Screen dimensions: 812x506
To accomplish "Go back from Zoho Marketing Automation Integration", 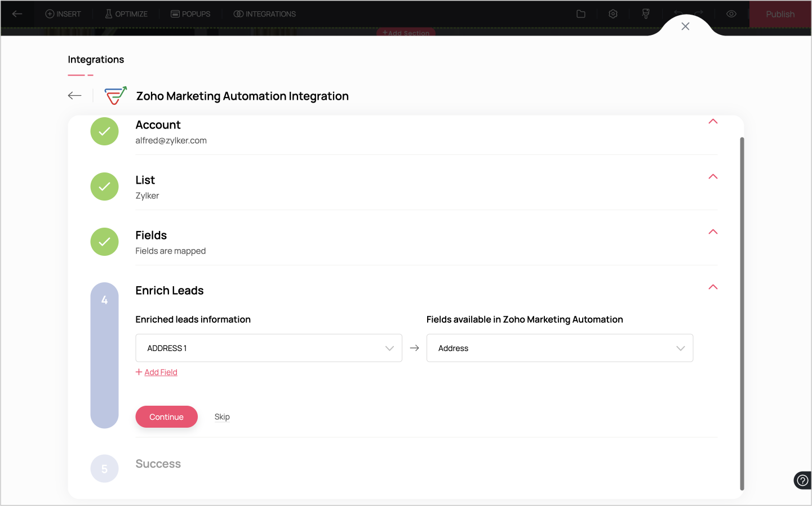I will point(74,96).
